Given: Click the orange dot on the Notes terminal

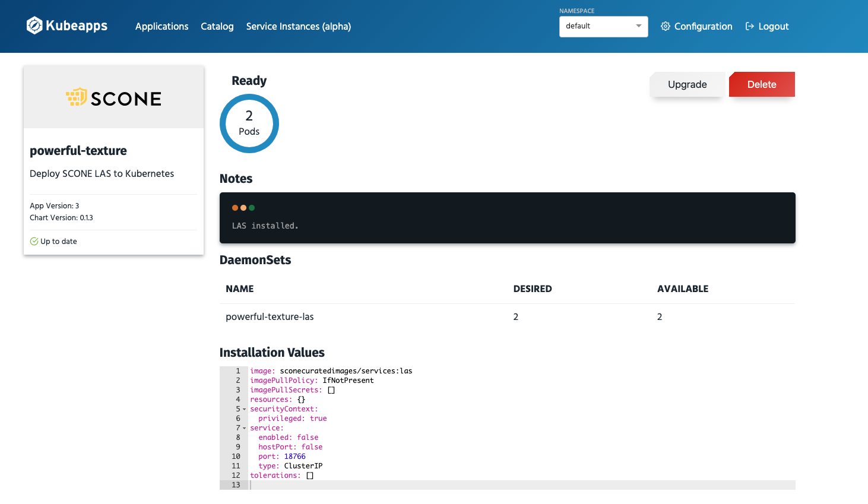Looking at the screenshot, I should pyautogui.click(x=243, y=208).
